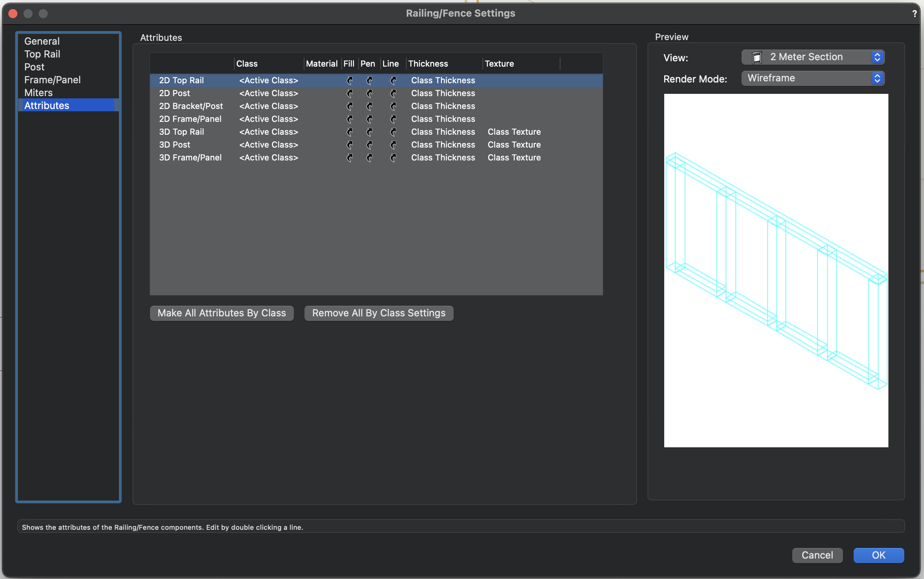Screen dimensions: 924x579
Task: Click the Cancel button
Action: point(817,555)
